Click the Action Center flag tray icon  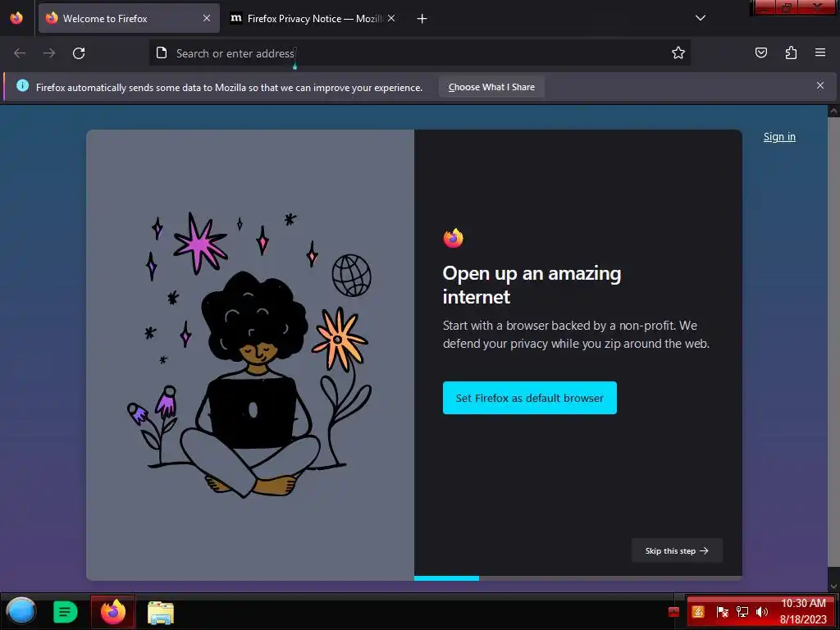coord(722,612)
